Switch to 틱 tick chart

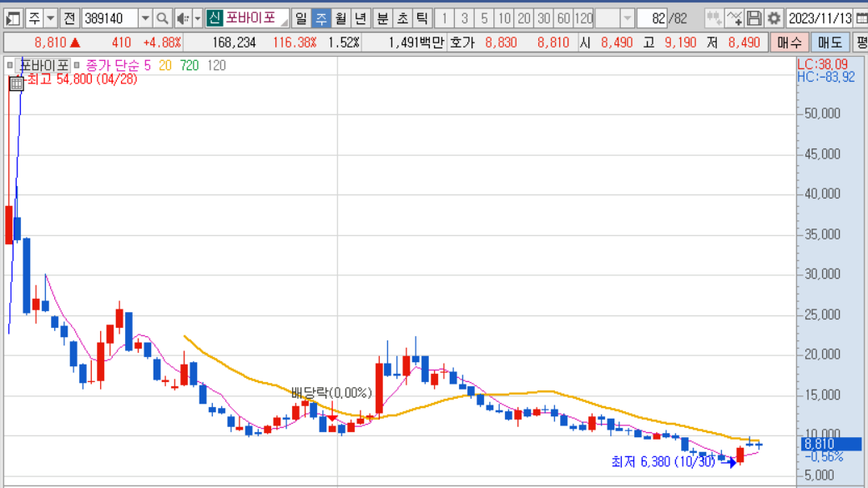[421, 19]
